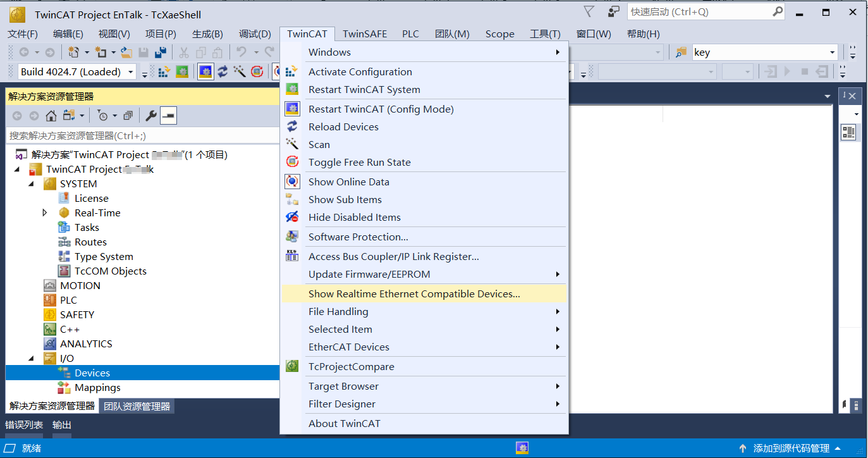Select the TcCOM Objects tree item
The width and height of the screenshot is (868, 458).
[x=111, y=271]
